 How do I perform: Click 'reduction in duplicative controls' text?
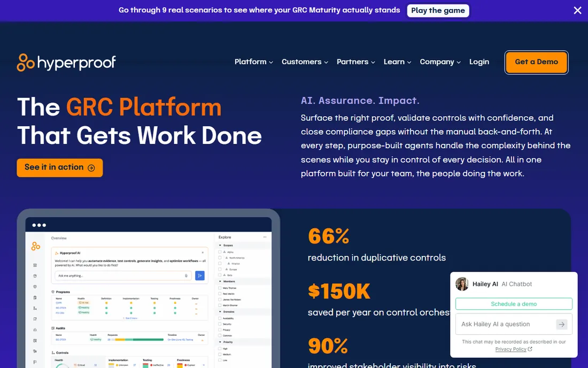pyautogui.click(x=376, y=258)
